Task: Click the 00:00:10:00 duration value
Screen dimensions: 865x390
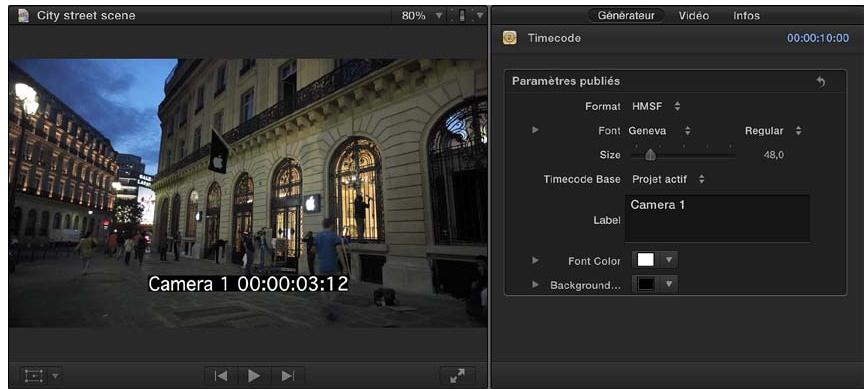Action: tap(818, 38)
